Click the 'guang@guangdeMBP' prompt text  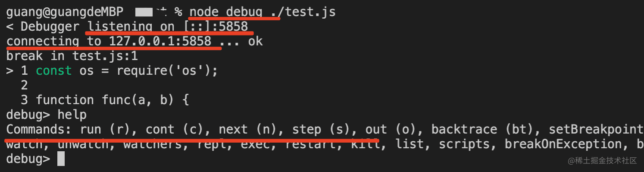pyautogui.click(x=65, y=12)
